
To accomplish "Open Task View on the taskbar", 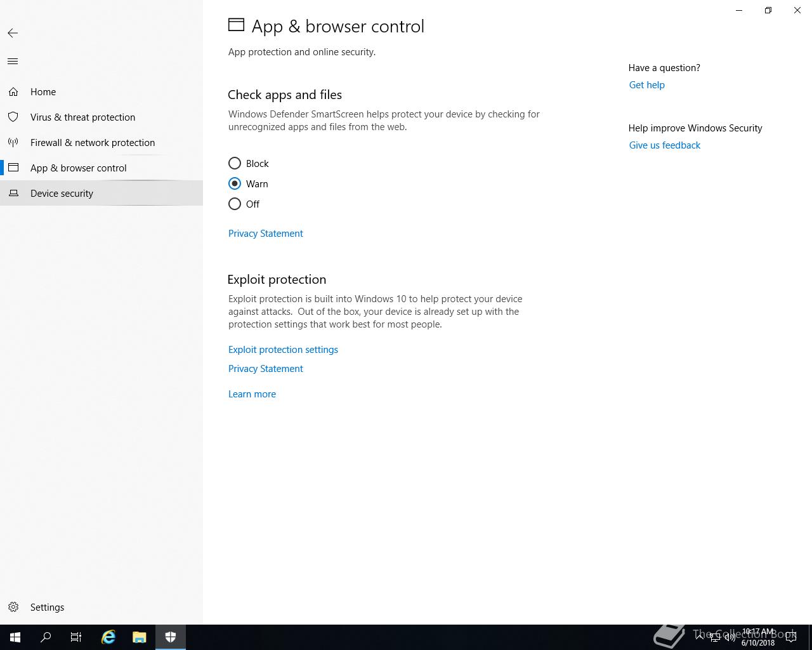I will (x=76, y=637).
